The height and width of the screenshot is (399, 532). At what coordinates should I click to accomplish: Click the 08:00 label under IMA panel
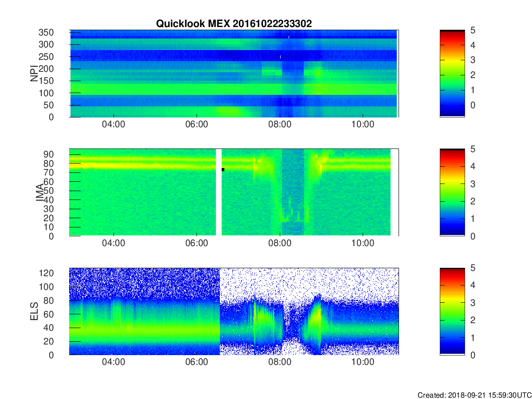pyautogui.click(x=280, y=244)
